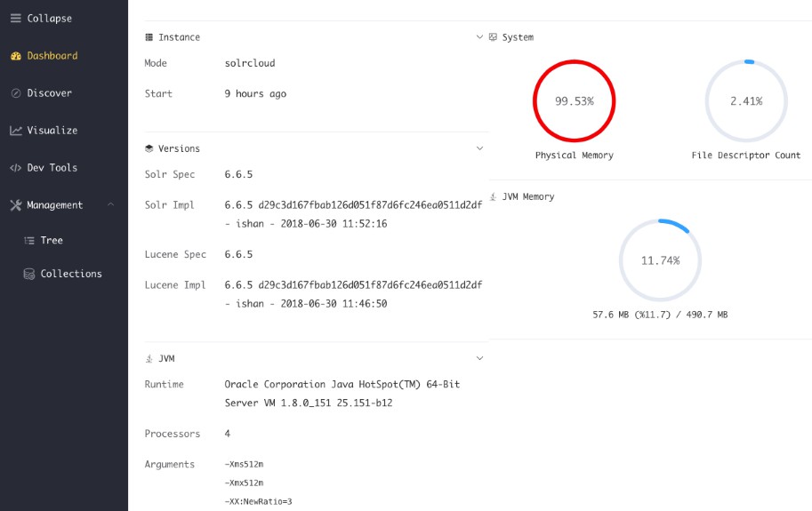Image resolution: width=812 pixels, height=511 pixels.
Task: Collapse the Instance section chevron
Action: click(x=479, y=37)
